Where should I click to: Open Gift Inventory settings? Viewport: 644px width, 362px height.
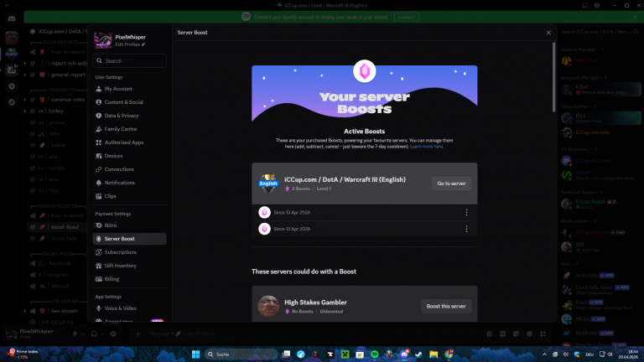point(129,266)
